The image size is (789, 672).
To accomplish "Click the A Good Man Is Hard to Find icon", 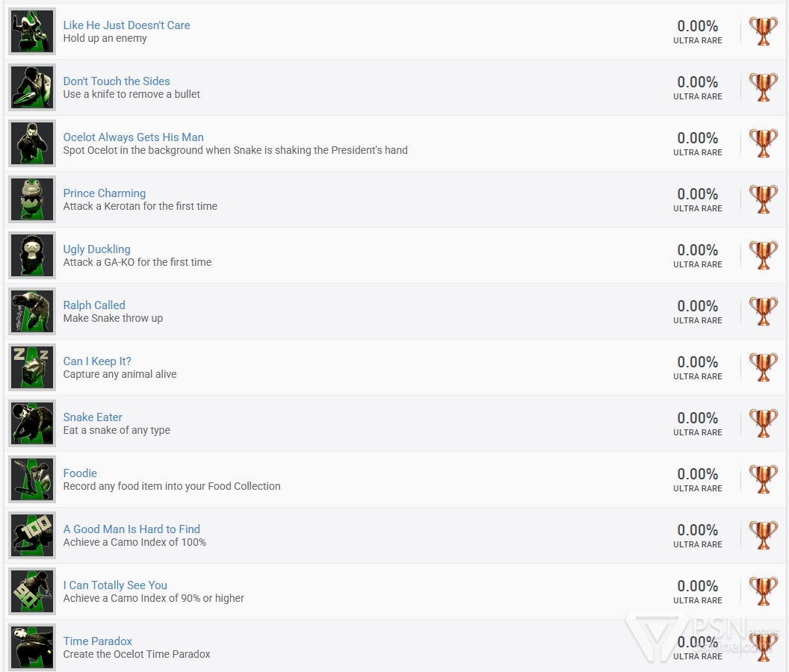I will (32, 535).
